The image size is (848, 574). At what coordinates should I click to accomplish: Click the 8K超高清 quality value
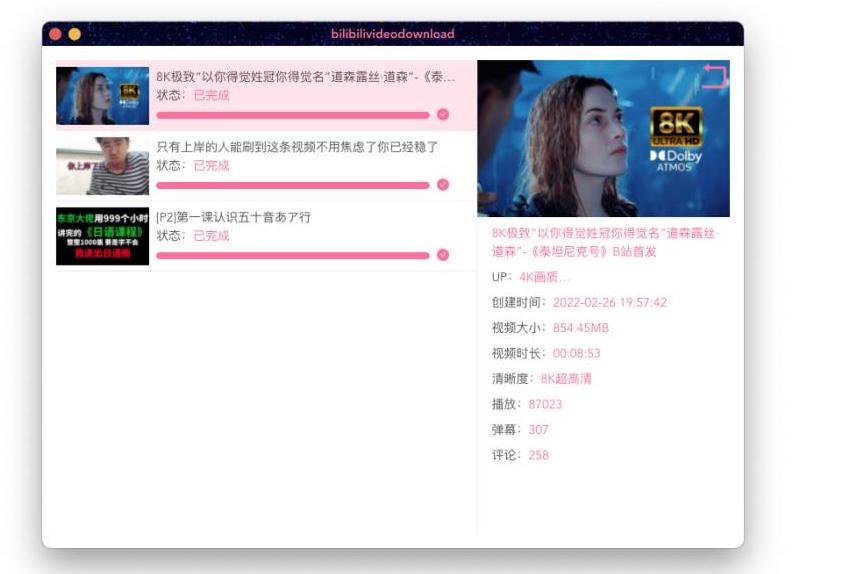click(x=566, y=379)
